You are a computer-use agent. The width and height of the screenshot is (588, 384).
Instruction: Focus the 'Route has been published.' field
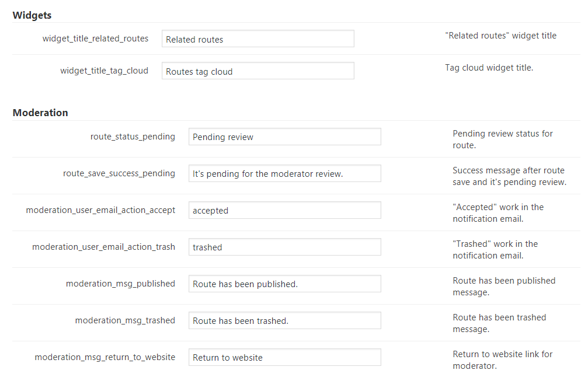coord(284,284)
